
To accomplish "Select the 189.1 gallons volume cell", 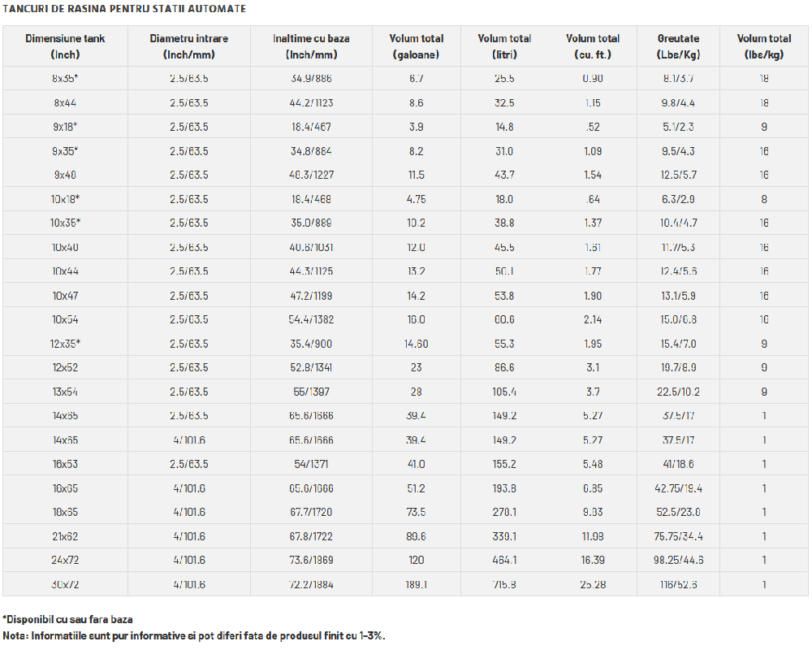I will coord(417,584).
